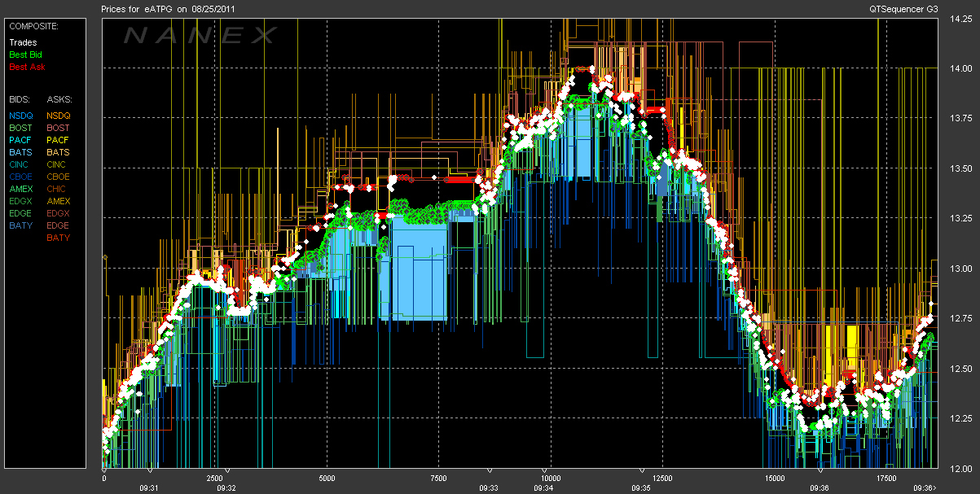
Task: Click CBOE in the BIDS legend column
Action: pyautogui.click(x=20, y=177)
